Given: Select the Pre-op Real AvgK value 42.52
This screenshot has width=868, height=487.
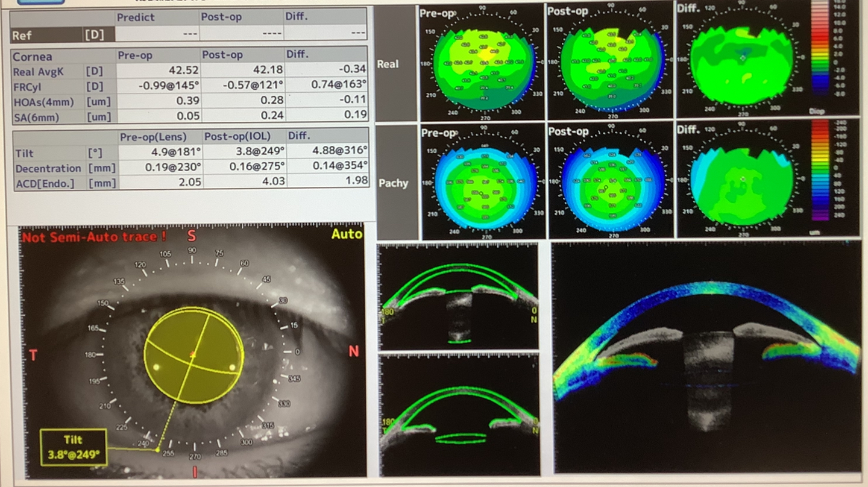Looking at the screenshot, I should [157, 71].
